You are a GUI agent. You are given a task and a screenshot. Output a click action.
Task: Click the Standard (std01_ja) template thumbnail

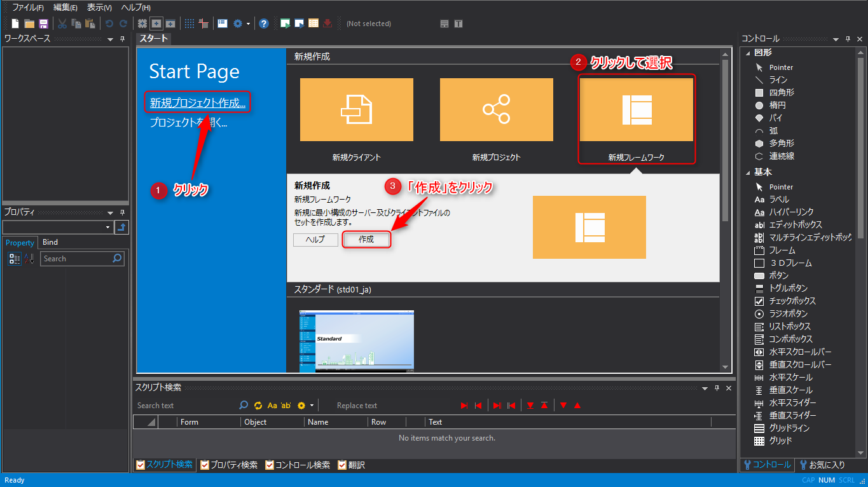pos(356,341)
